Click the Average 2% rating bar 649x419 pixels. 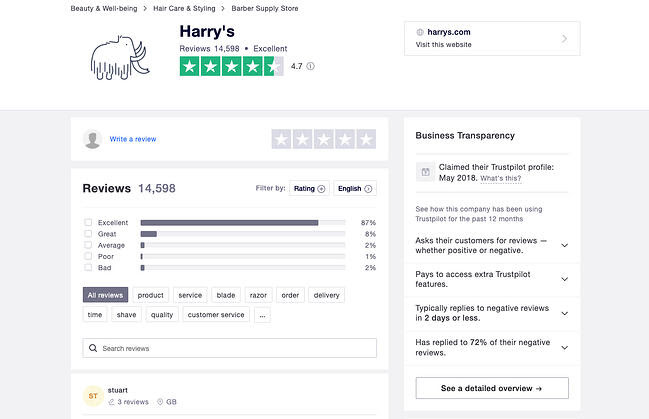pyautogui.click(x=243, y=245)
